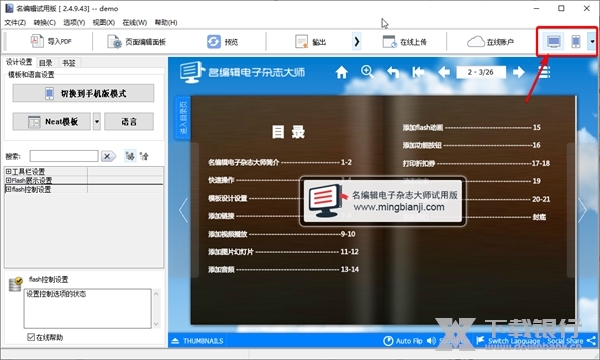
Task: Switch to desktop monitor preview mode
Action: point(554,41)
